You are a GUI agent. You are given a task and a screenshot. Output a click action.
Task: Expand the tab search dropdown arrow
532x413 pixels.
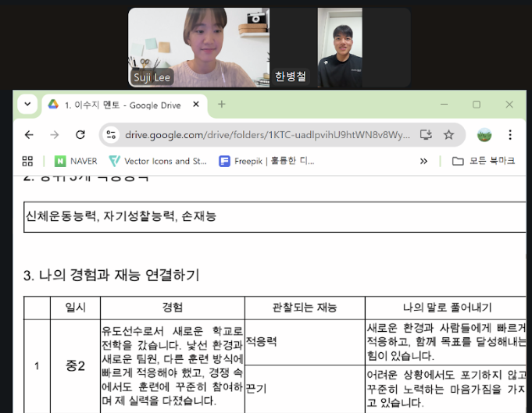(27, 104)
